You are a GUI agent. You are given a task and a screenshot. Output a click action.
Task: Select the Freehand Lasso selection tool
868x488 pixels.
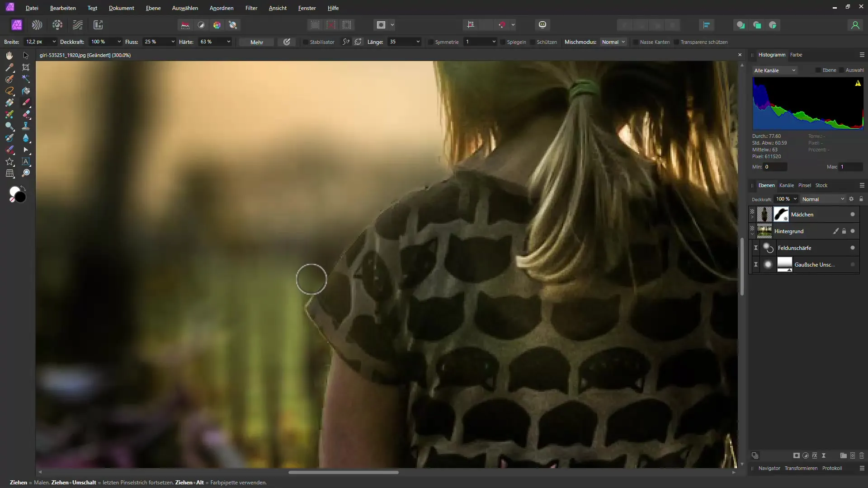pos(9,91)
